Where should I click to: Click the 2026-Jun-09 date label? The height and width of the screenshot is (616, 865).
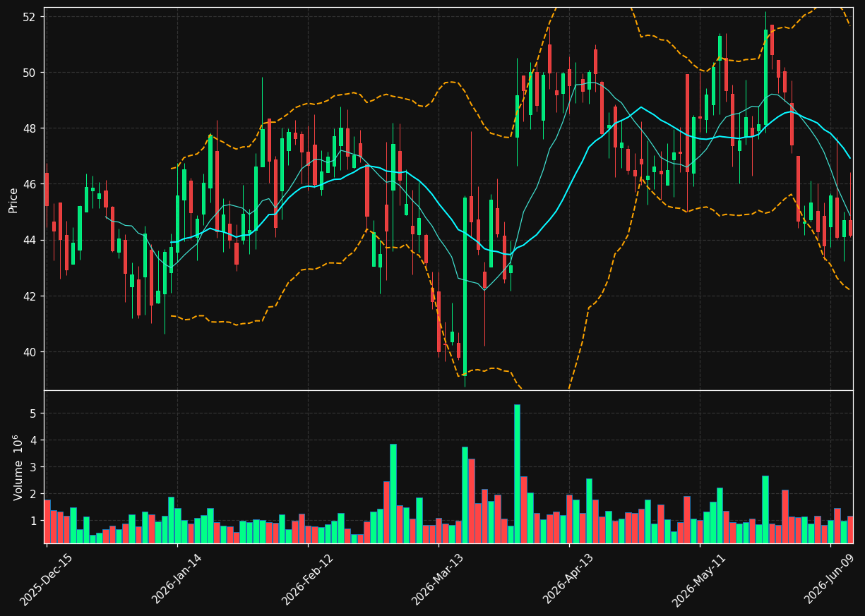pyautogui.click(x=830, y=579)
